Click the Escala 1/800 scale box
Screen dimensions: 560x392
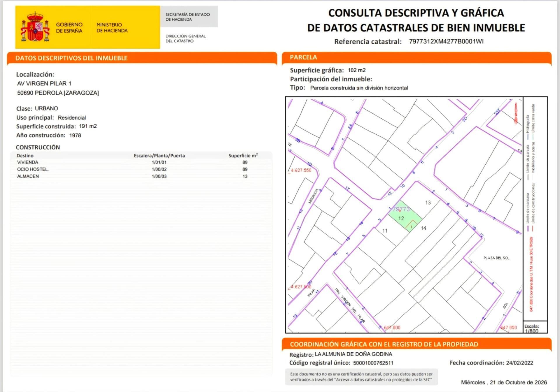pyautogui.click(x=535, y=327)
